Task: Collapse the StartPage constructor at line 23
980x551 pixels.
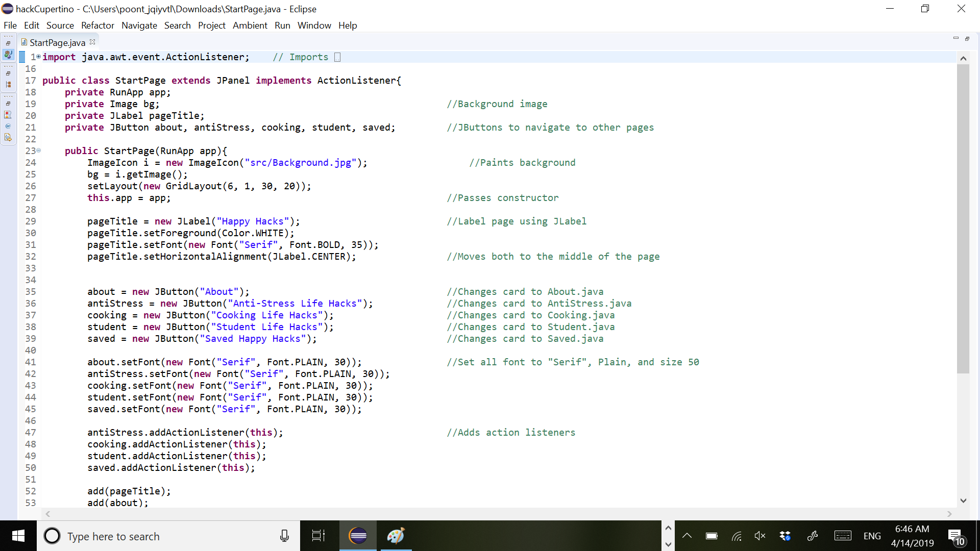Action: (39, 151)
